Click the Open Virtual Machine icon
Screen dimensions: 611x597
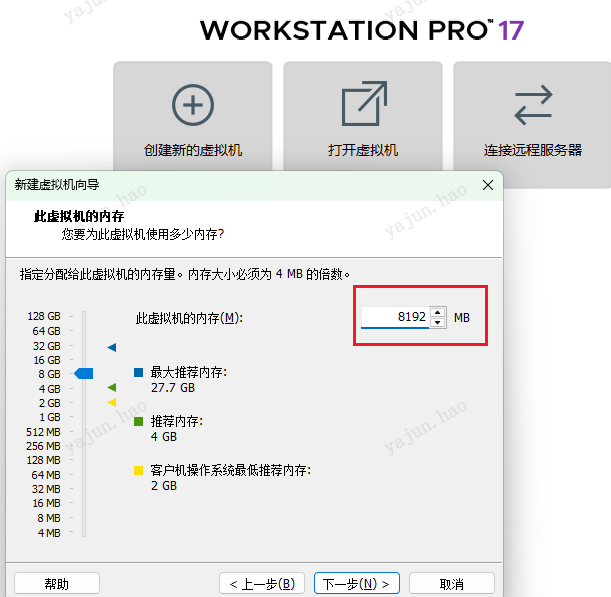coord(364,104)
